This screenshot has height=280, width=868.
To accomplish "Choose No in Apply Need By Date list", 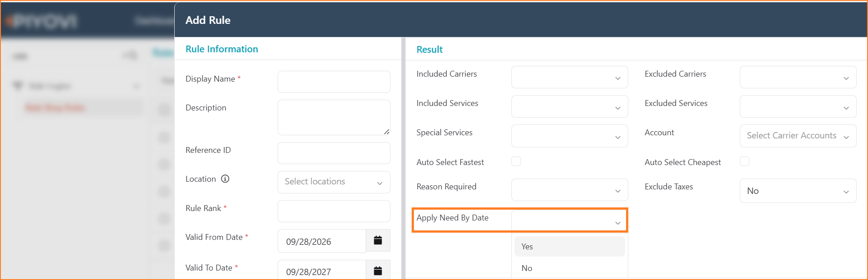I will click(x=570, y=268).
